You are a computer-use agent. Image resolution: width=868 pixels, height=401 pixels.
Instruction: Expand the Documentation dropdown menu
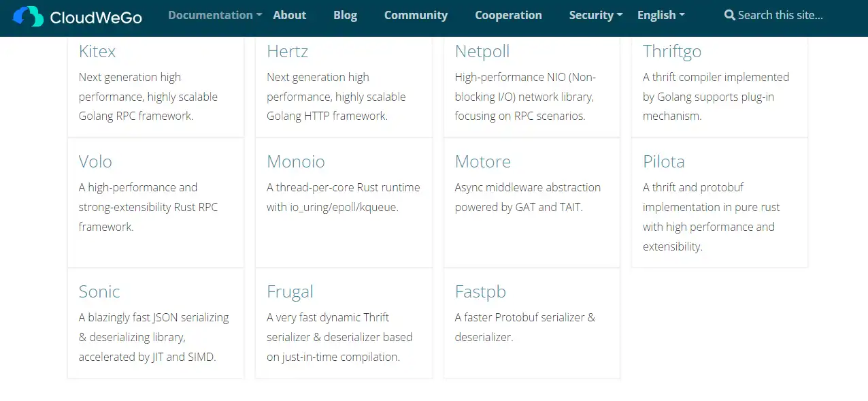[215, 15]
